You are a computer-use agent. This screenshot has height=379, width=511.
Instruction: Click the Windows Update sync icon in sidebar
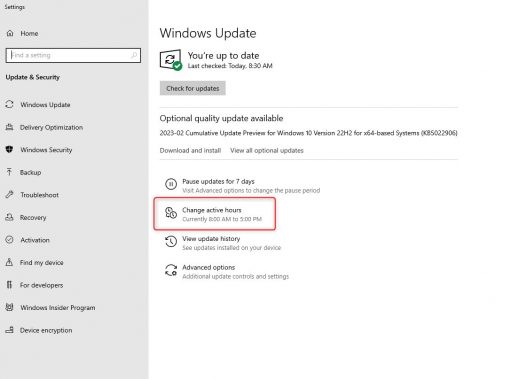(9, 104)
